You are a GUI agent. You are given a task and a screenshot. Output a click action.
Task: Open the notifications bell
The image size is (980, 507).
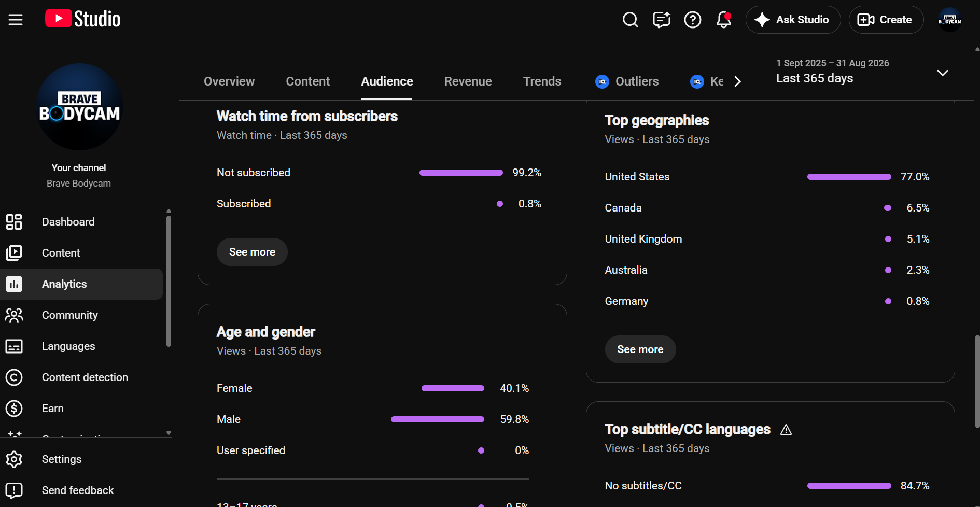click(x=723, y=20)
